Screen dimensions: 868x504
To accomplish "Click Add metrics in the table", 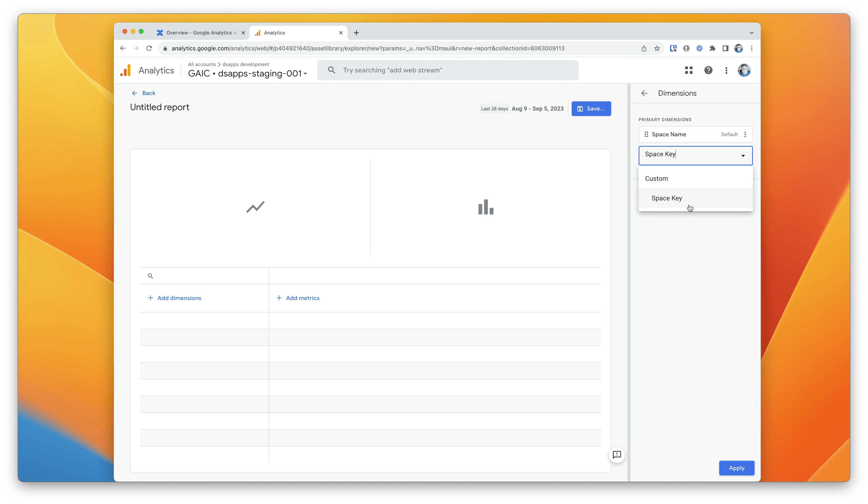I will (x=298, y=298).
